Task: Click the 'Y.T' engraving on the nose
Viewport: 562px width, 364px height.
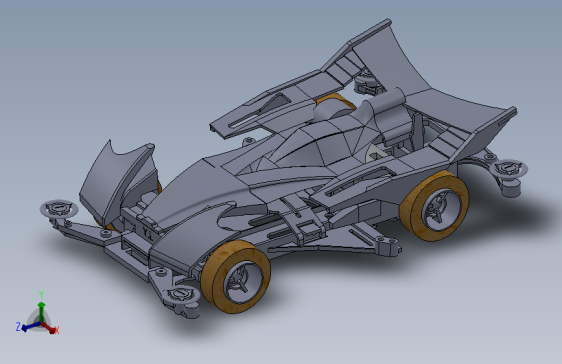Action: (x=147, y=234)
